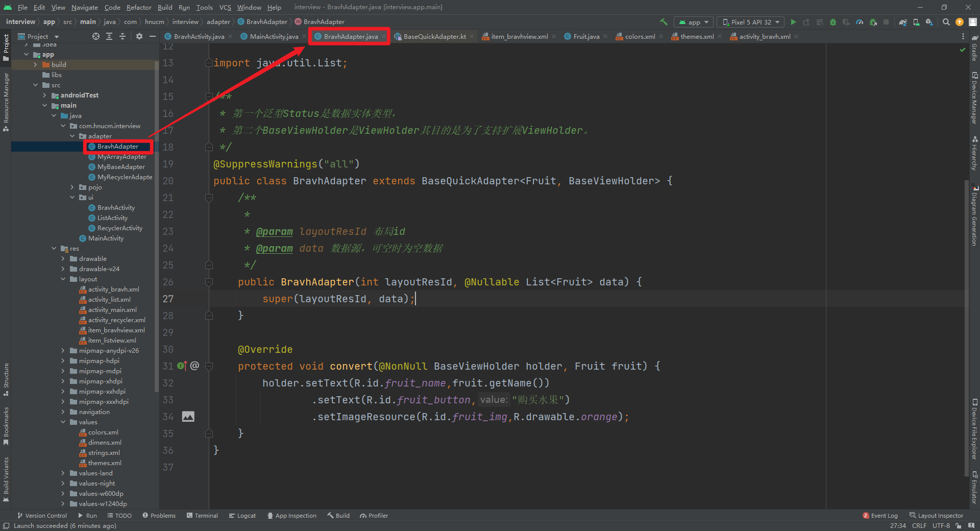
Task: Expand the navigation folder
Action: (x=63, y=412)
